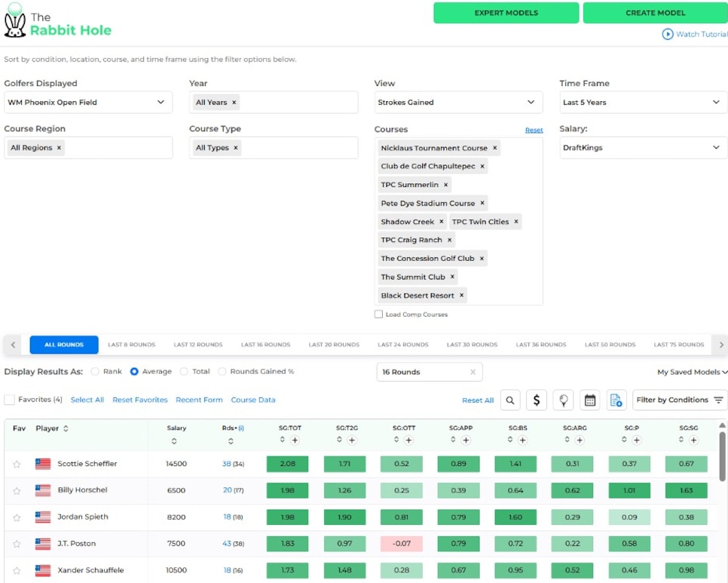Click the document export icon

(616, 400)
